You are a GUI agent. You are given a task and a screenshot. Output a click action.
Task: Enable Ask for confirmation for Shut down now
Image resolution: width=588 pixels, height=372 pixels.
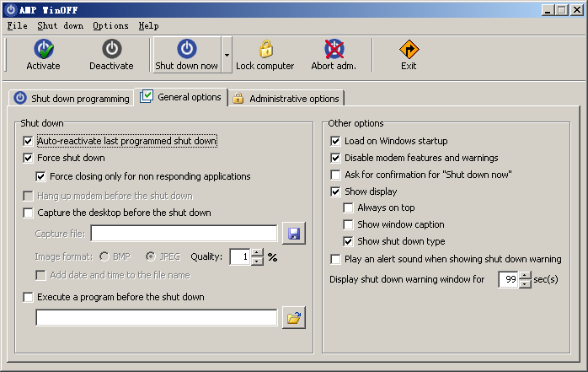point(335,175)
